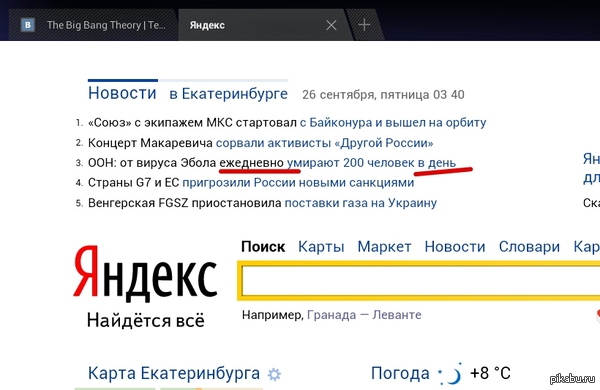Click the VK favicon on the first tab
Viewport: 600px width, 390px height.
click(28, 25)
